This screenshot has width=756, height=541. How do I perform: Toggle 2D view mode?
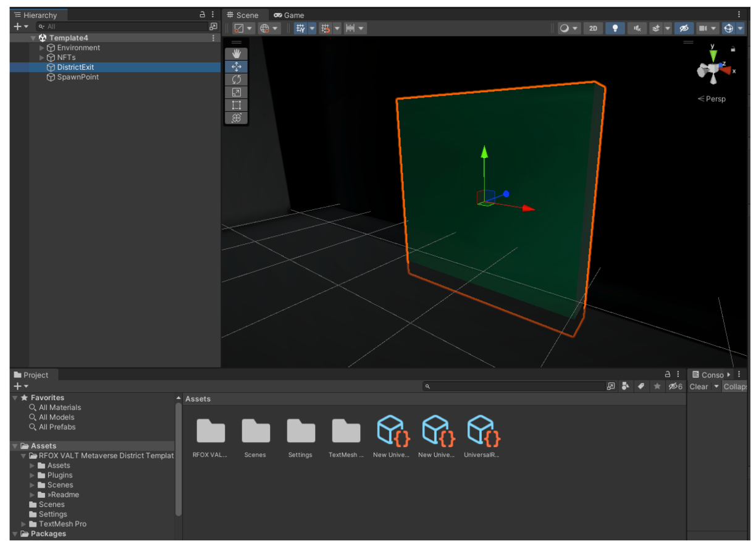[x=593, y=28]
